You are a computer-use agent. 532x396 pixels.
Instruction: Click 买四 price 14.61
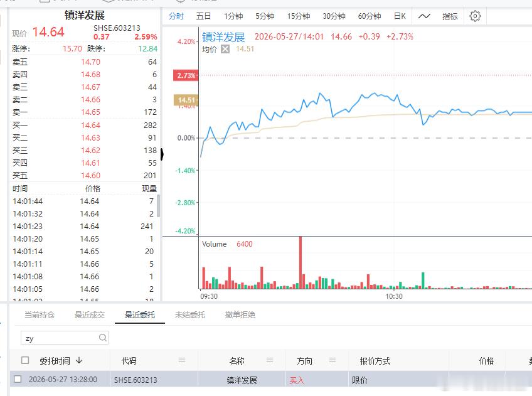[x=90, y=163]
